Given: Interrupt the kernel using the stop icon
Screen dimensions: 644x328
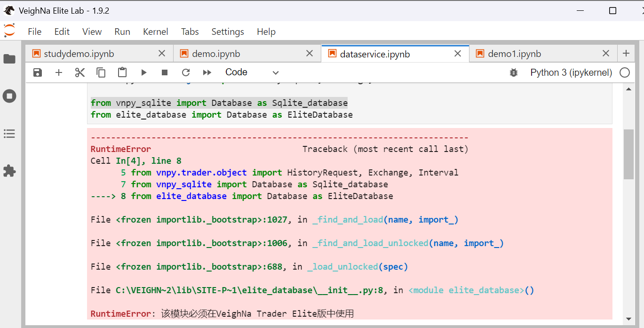Looking at the screenshot, I should point(165,72).
